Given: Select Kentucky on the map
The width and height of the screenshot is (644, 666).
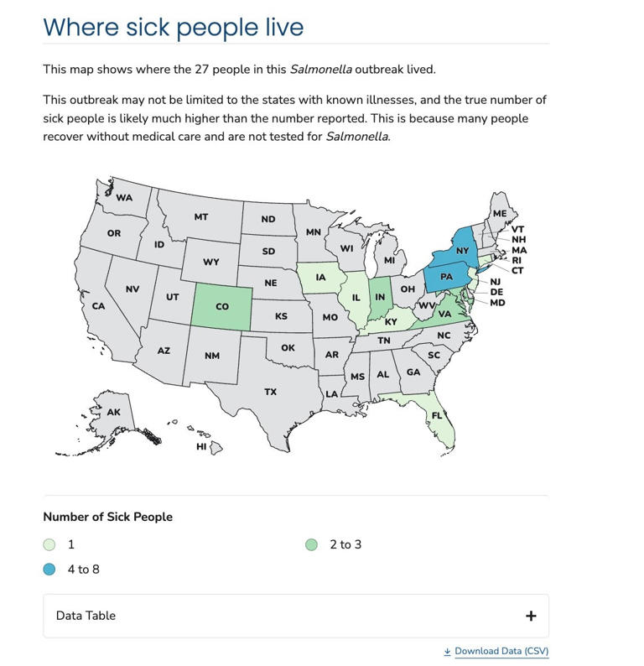Looking at the screenshot, I should (x=391, y=322).
